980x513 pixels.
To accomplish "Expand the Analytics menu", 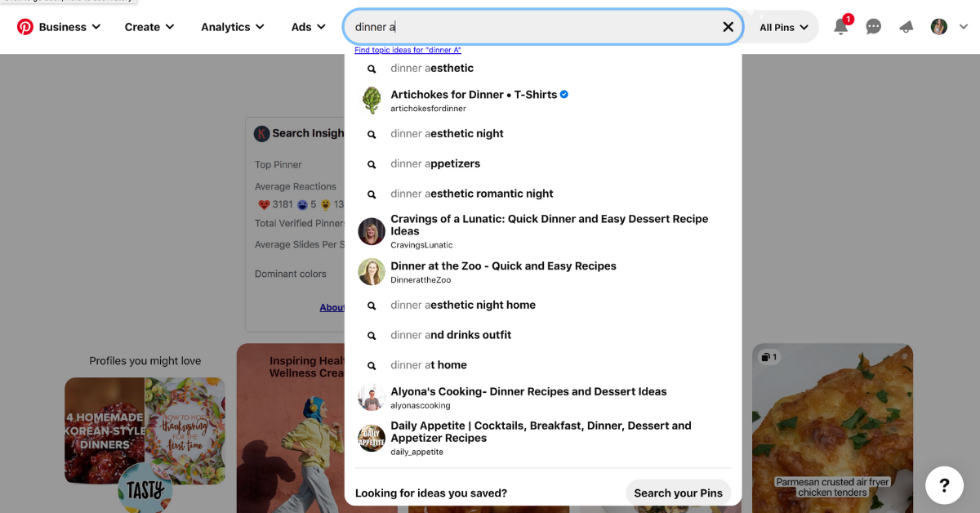I will coord(233,27).
